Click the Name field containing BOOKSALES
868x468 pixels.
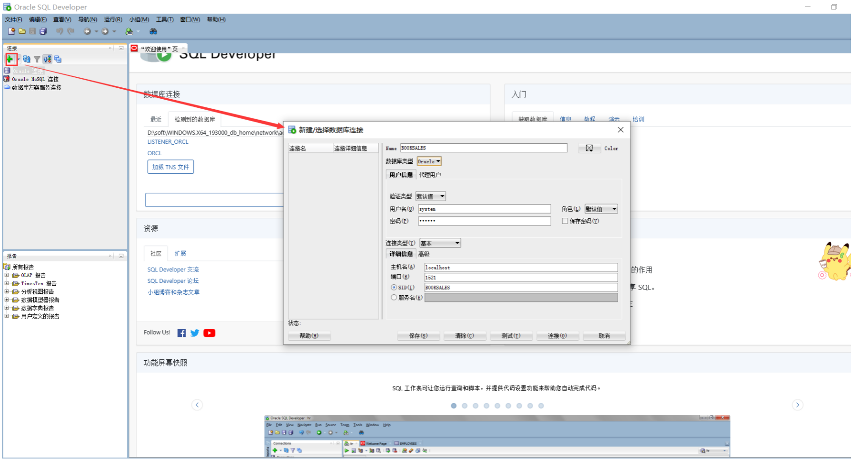(x=484, y=148)
